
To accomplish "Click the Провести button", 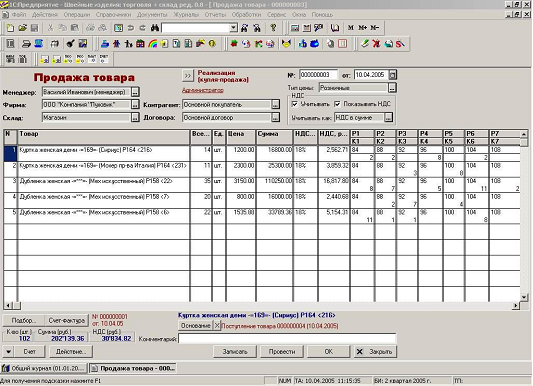I will (x=282, y=352).
